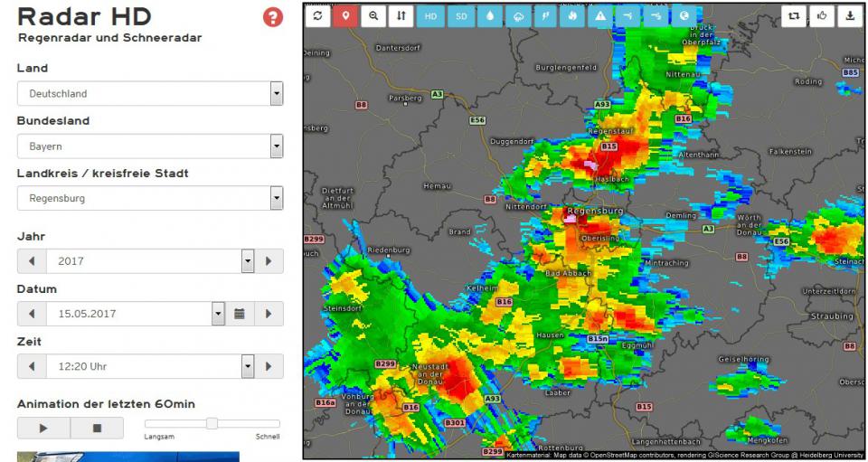Screen dimensions: 868x462
Task: Open the calendar date picker
Action: point(240,314)
